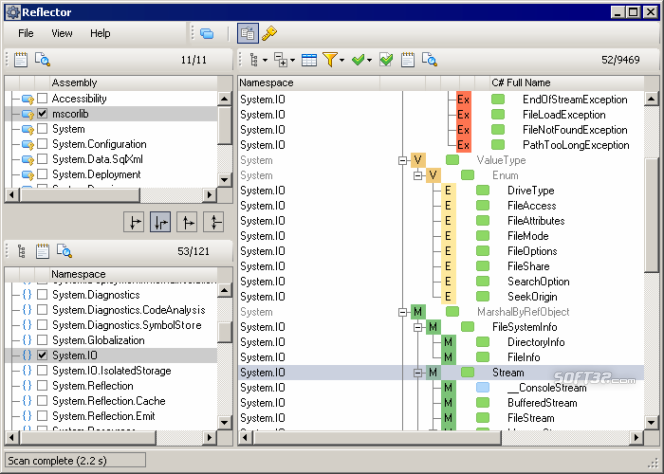Image resolution: width=664 pixels, height=474 pixels.
Task: Select the FileInfo row
Action: (x=441, y=357)
